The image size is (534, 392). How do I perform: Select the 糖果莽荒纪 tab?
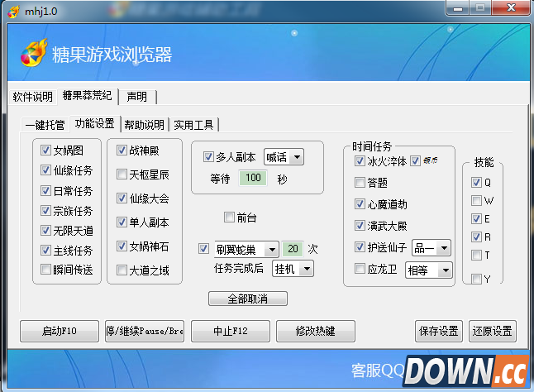[x=87, y=96]
